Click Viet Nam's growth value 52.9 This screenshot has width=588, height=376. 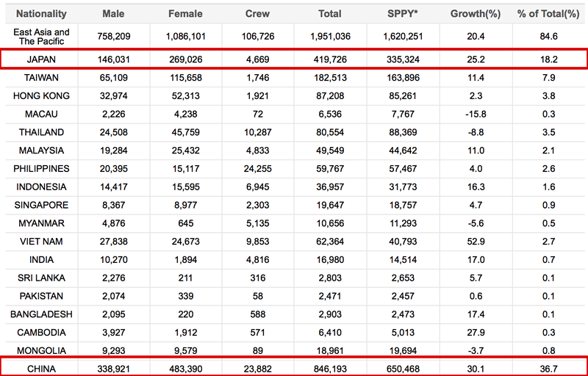tap(476, 242)
